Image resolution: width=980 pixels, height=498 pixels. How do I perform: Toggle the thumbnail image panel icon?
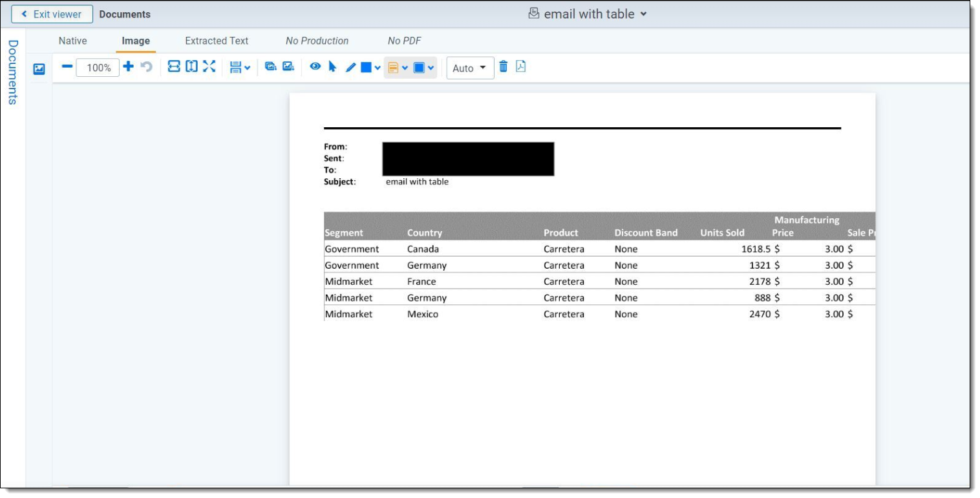[x=39, y=68]
